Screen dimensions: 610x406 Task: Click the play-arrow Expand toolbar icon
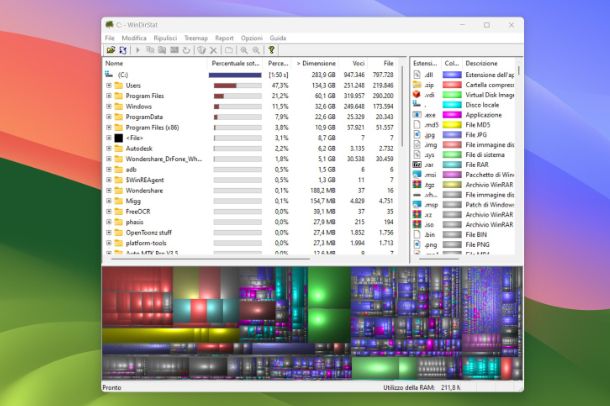[137, 50]
